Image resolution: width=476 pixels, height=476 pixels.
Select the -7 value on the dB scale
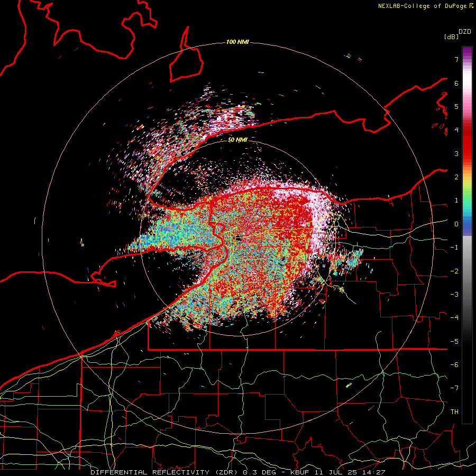pyautogui.click(x=454, y=388)
